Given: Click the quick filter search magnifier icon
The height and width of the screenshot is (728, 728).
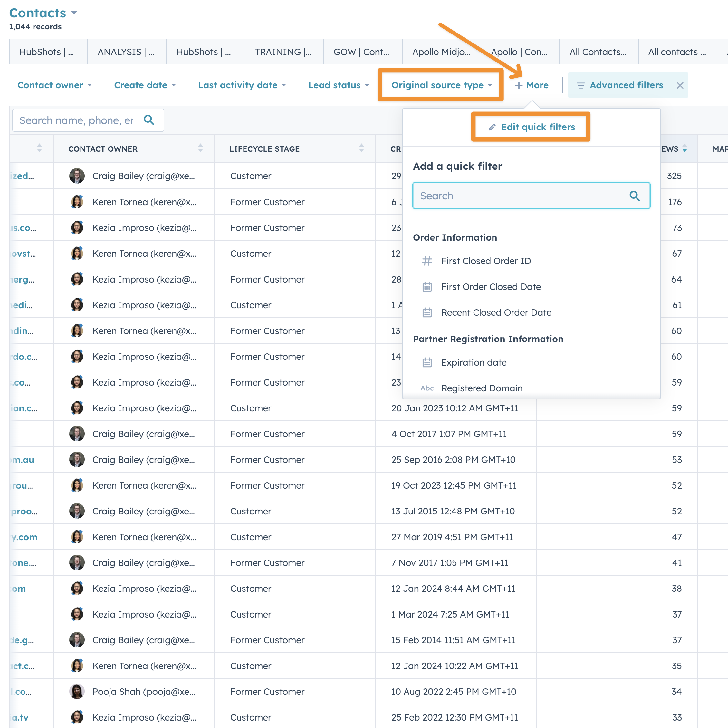Looking at the screenshot, I should (x=635, y=196).
